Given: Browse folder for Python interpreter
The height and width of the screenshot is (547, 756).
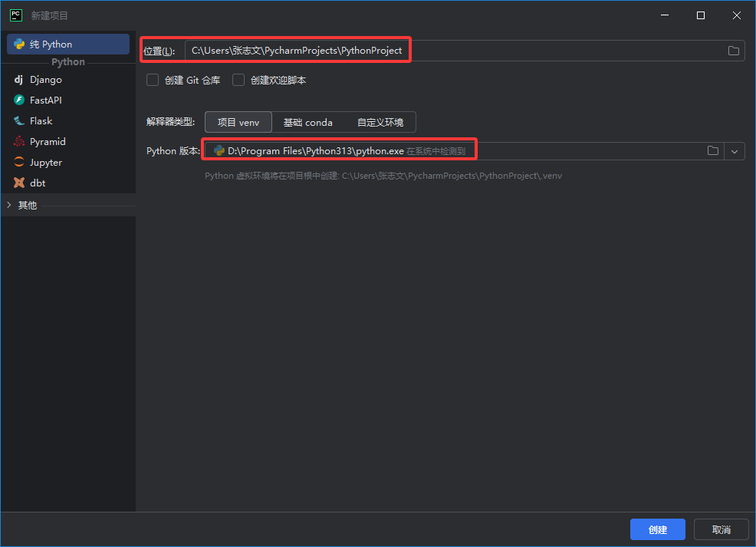Looking at the screenshot, I should pyautogui.click(x=712, y=151).
